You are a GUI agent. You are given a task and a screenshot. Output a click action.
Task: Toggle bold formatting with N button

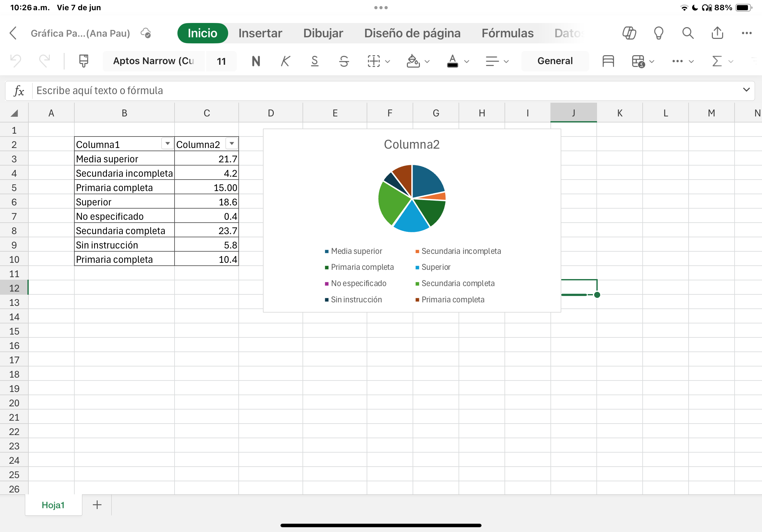256,61
